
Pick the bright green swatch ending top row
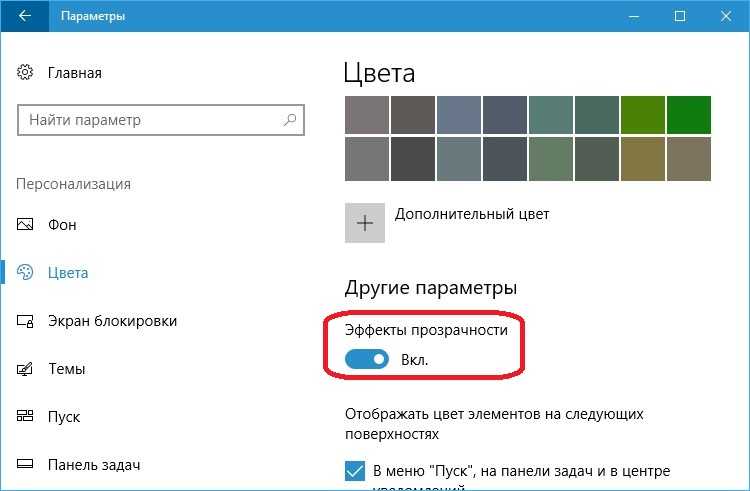(x=689, y=115)
